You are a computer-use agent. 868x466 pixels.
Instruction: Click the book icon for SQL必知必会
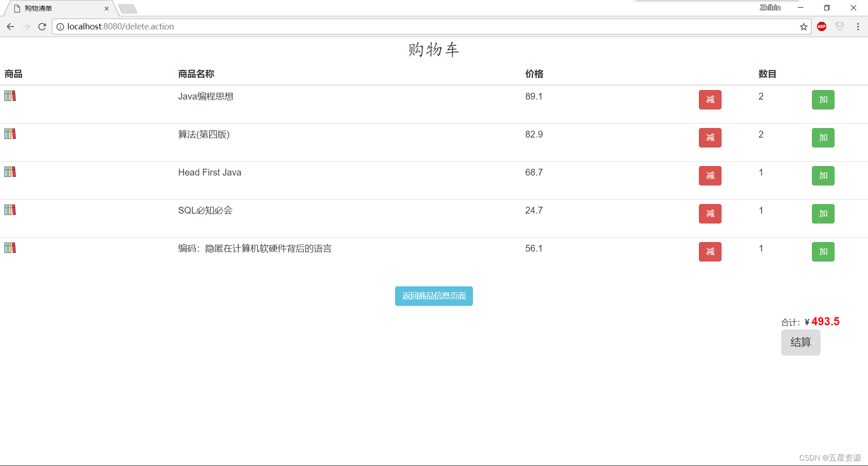pyautogui.click(x=10, y=210)
